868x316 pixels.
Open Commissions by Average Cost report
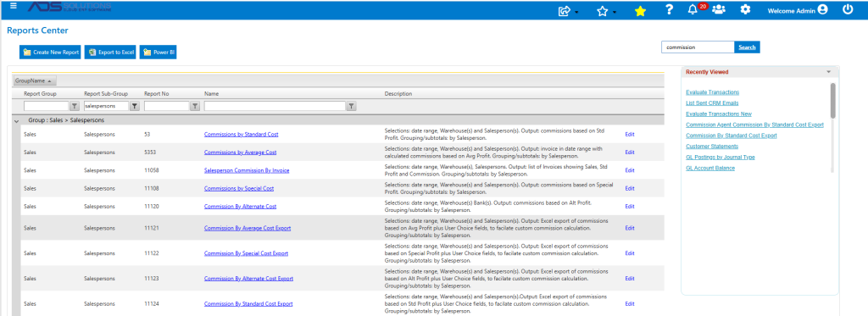(x=240, y=152)
